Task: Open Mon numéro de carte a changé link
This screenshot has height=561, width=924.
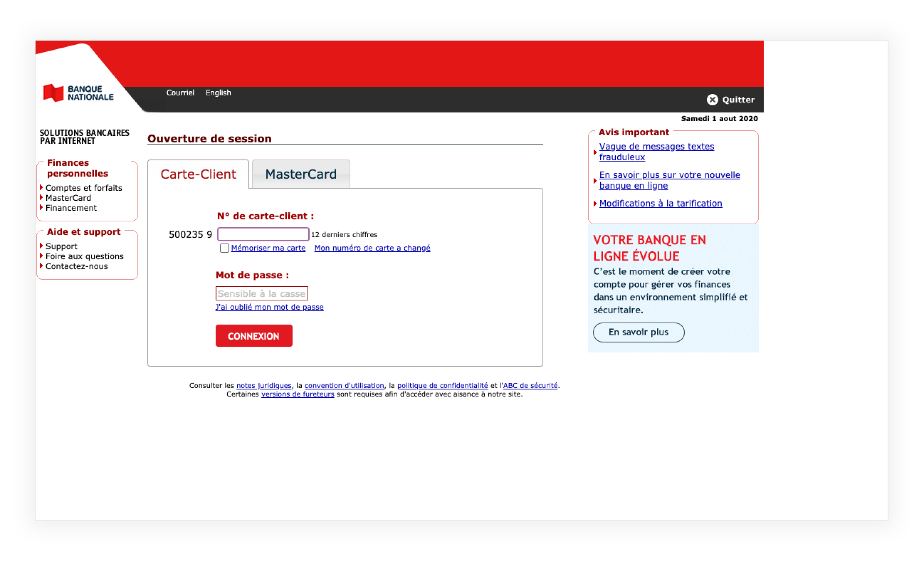Action: pyautogui.click(x=372, y=248)
